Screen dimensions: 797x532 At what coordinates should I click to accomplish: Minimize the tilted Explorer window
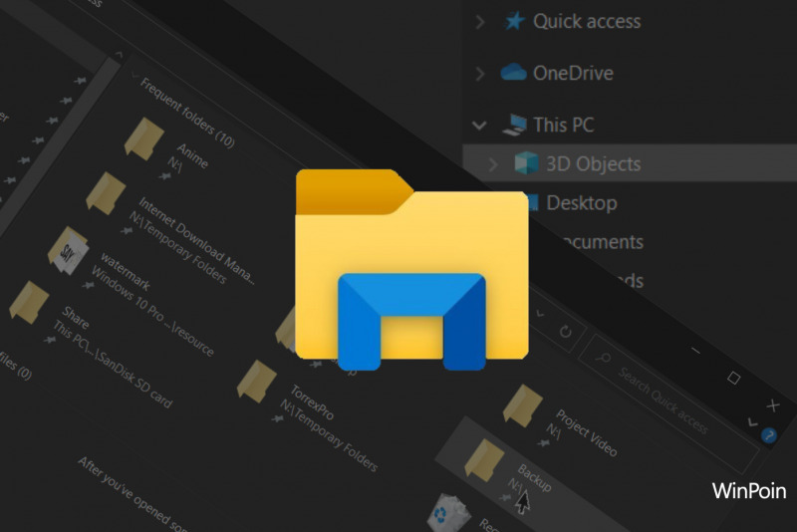tap(695, 351)
